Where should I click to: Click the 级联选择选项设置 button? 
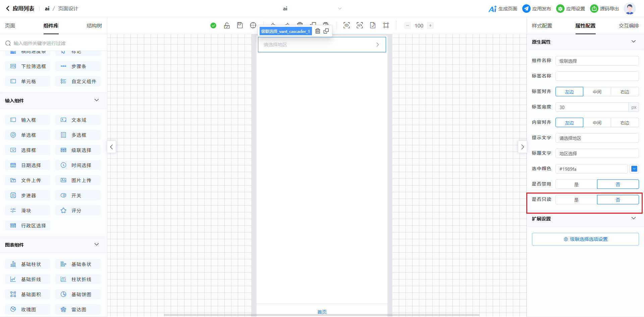click(x=585, y=239)
